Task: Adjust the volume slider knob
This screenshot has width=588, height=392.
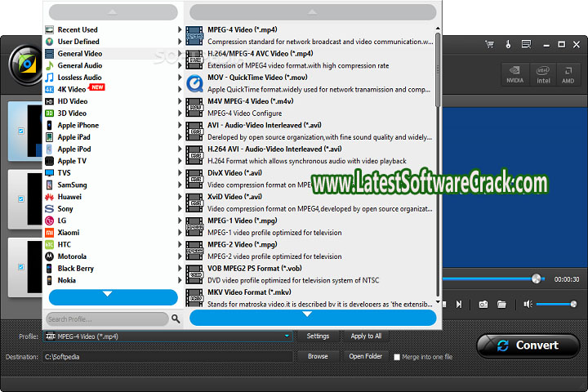Action: tap(573, 305)
